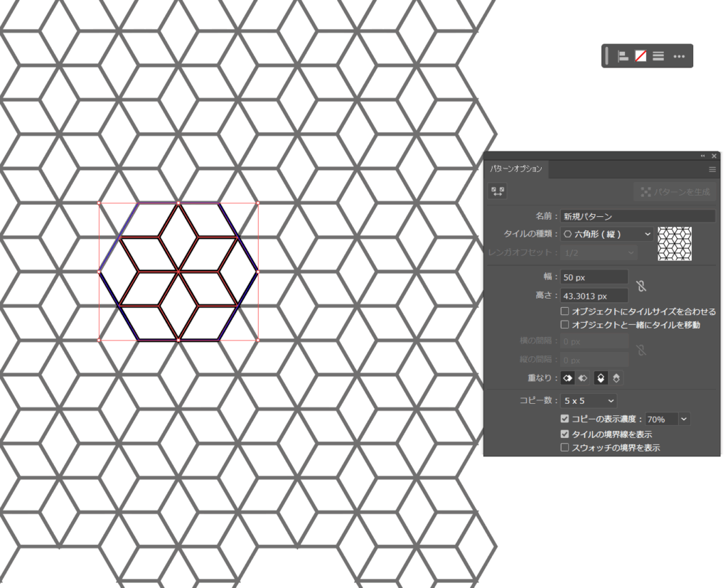Viewport: 728px width, 588px height.
Task: Select the right-in-front overlap icon
Action: (x=582, y=378)
